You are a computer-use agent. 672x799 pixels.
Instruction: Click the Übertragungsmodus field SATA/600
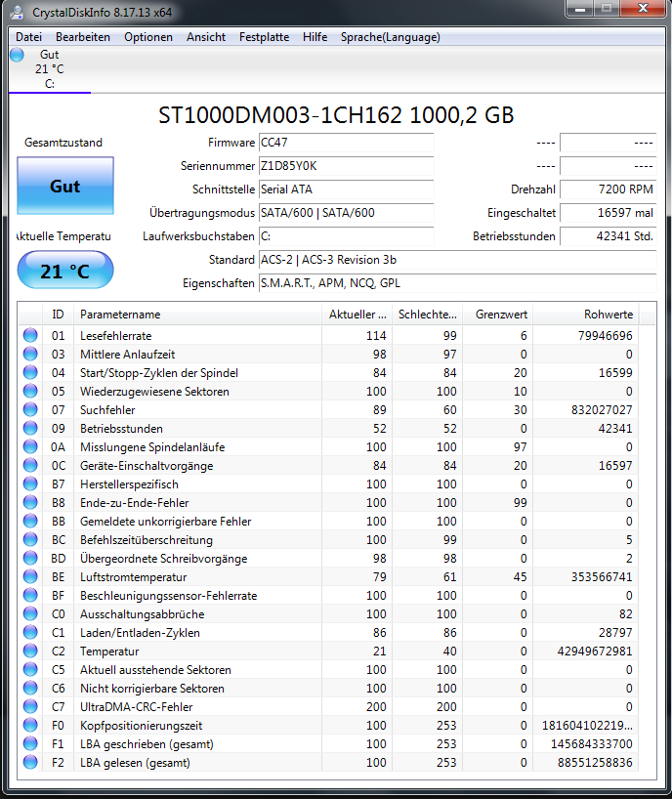(347, 213)
